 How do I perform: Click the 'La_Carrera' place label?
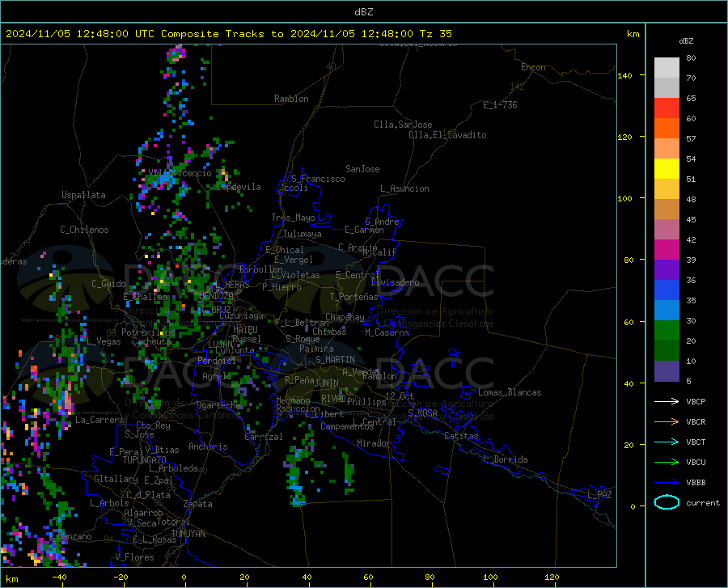click(x=99, y=420)
